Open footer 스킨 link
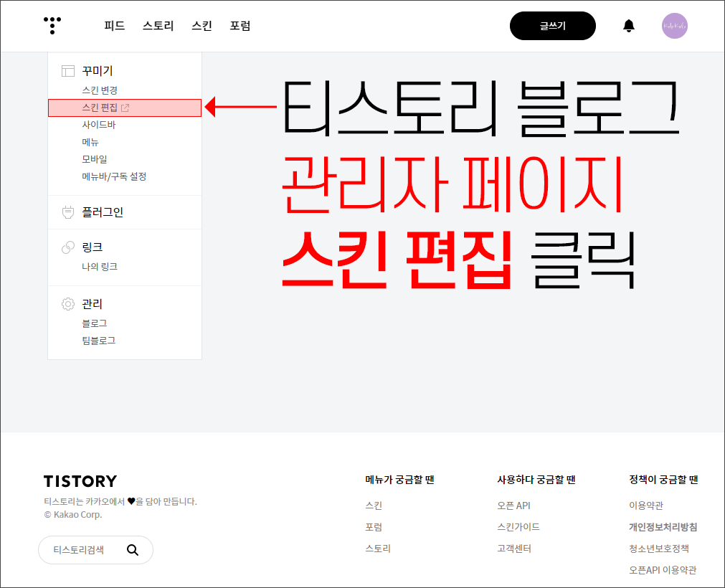725x588 pixels. (374, 506)
